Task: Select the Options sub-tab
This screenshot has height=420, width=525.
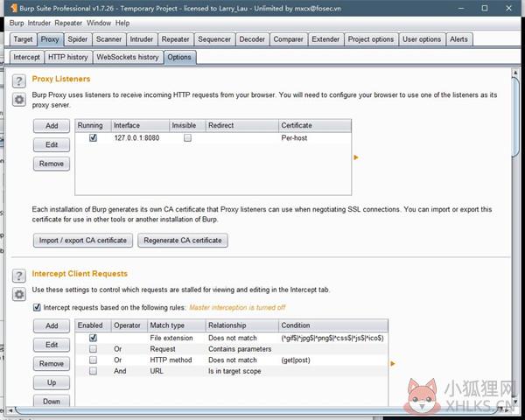Action: click(x=179, y=57)
